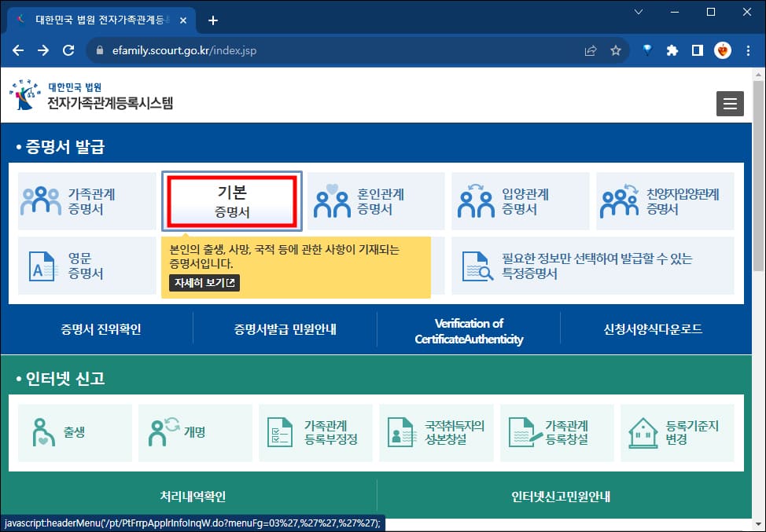Open the 자세히 보기 detail popup
This screenshot has width=766, height=532.
[x=203, y=284]
